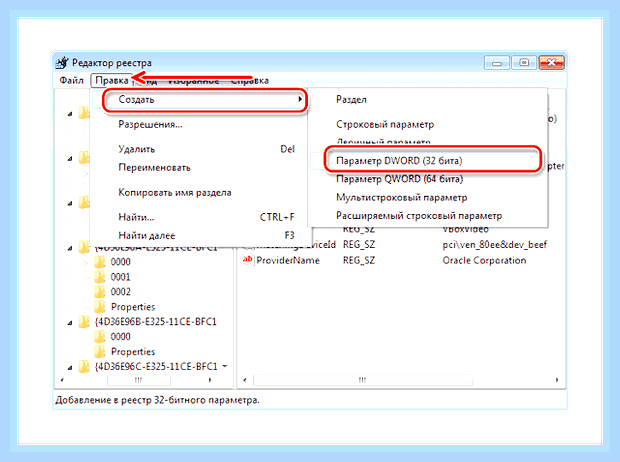Maximize the Registry Editor window

click(x=524, y=63)
